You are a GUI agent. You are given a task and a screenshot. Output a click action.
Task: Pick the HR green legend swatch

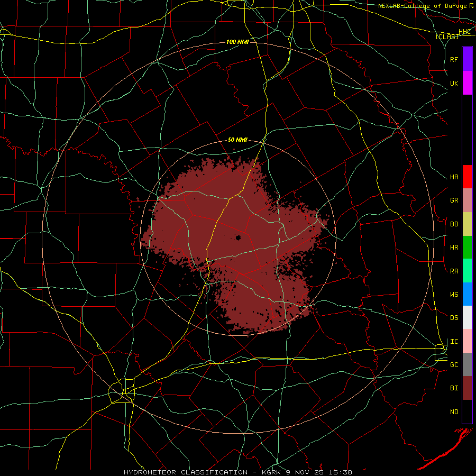point(467,247)
